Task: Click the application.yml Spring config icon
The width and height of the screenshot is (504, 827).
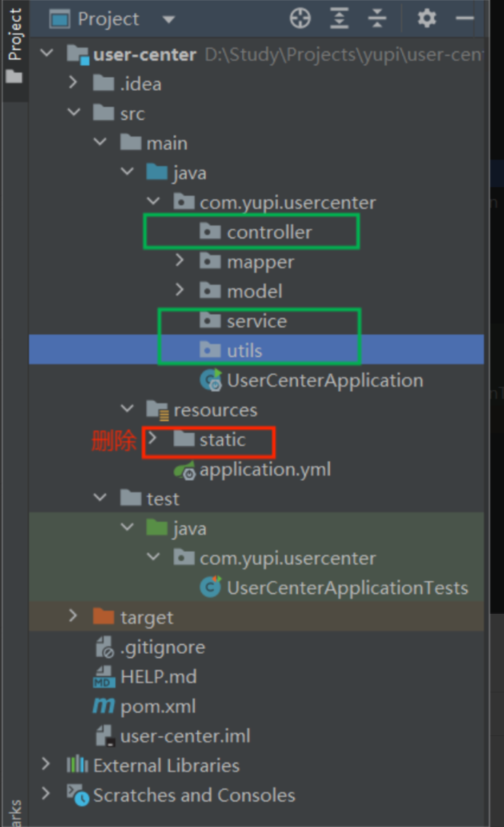Action: coord(185,470)
